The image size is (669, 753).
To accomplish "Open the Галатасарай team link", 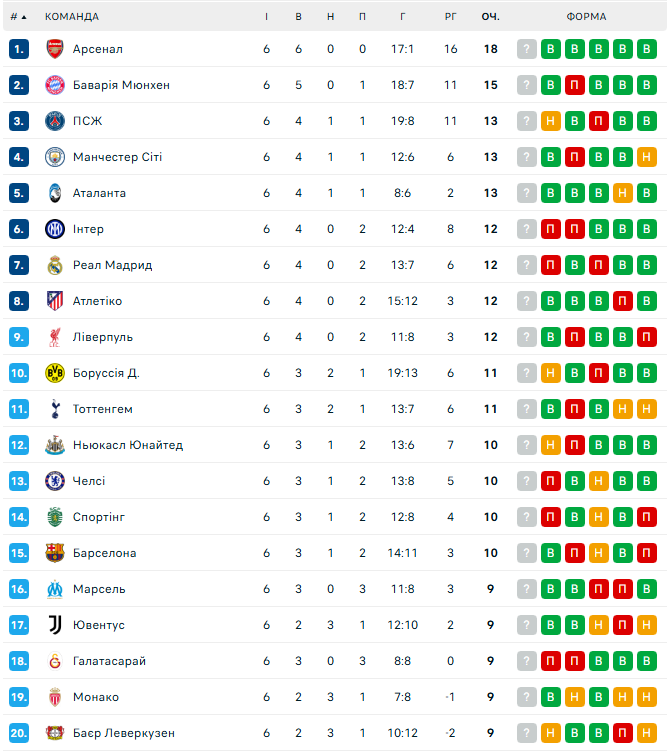I will click(109, 661).
